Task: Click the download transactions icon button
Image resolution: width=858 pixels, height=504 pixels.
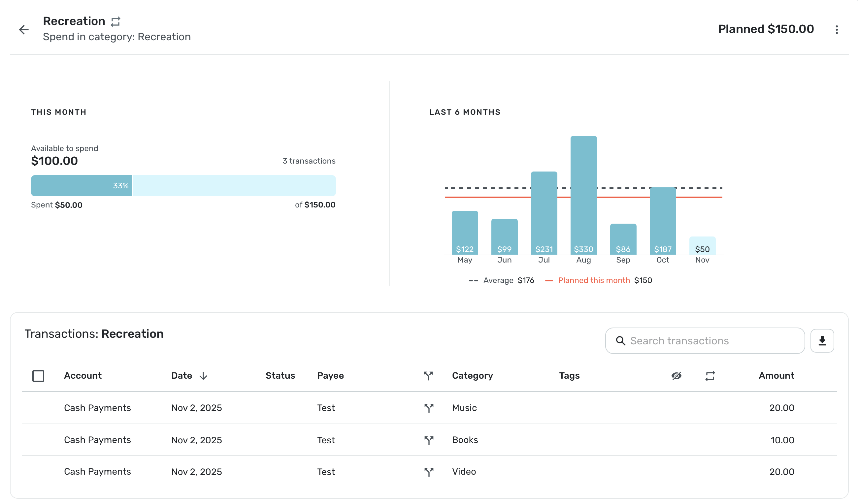Action: pos(822,341)
